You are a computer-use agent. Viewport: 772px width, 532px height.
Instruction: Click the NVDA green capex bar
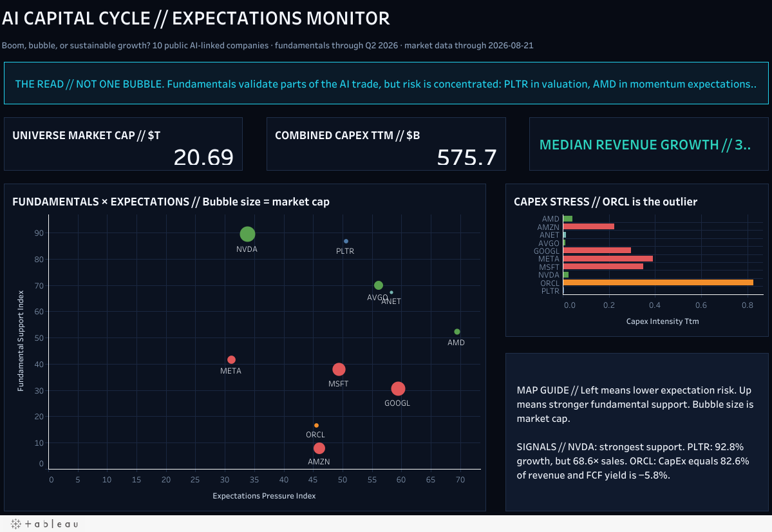pyautogui.click(x=566, y=275)
